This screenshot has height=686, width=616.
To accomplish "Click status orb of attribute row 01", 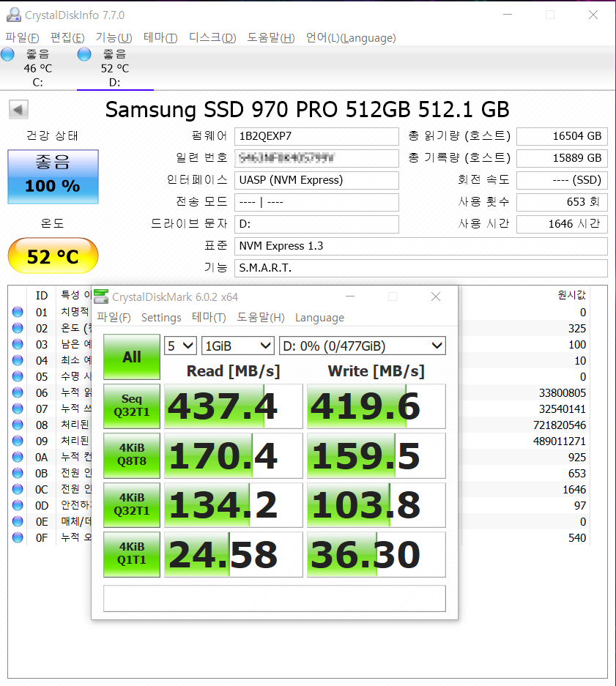I will click(x=18, y=312).
